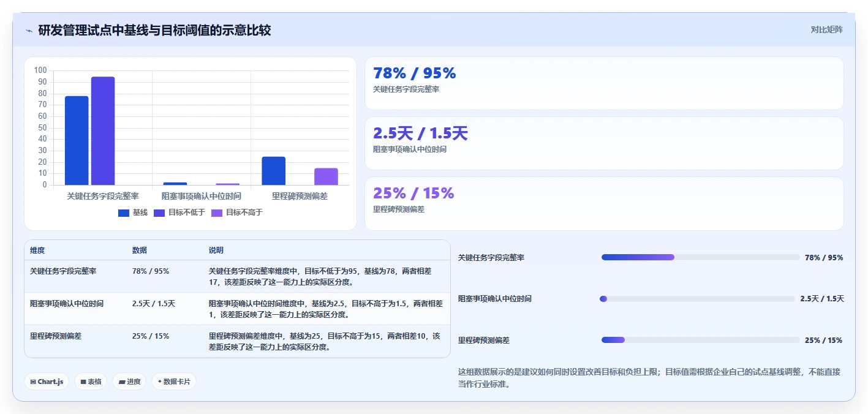Click x-axis label 阻塞事项确认中位时间
Image resolution: width=868 pixels, height=414 pixels.
pyautogui.click(x=202, y=196)
